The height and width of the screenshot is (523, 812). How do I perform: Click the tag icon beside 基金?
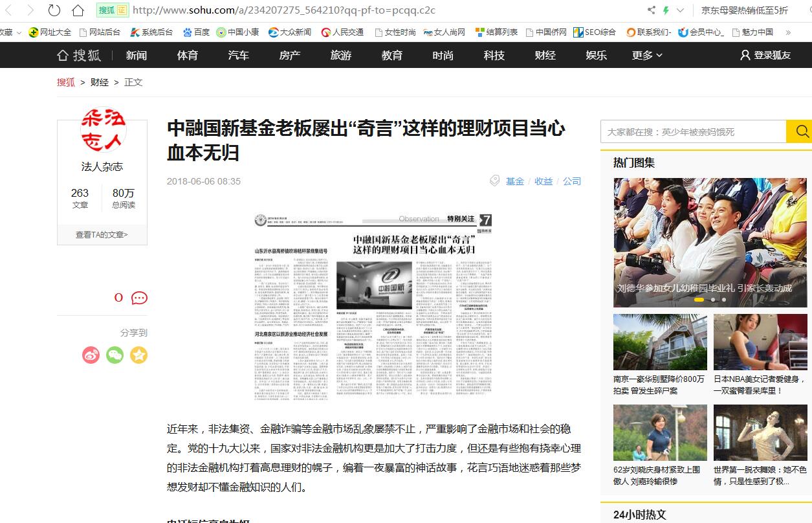pos(495,181)
